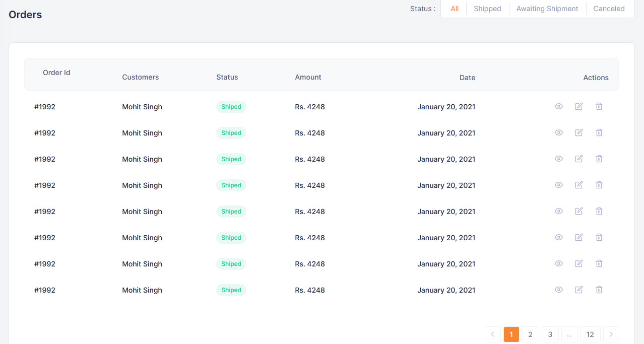The width and height of the screenshot is (644, 344).
Task: Click the view eye icon in the first order row
Action: (558, 106)
